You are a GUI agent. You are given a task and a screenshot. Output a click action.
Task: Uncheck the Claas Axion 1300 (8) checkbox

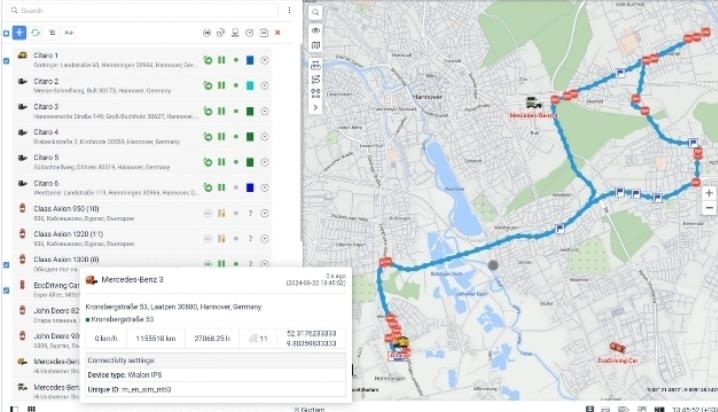(x=7, y=264)
